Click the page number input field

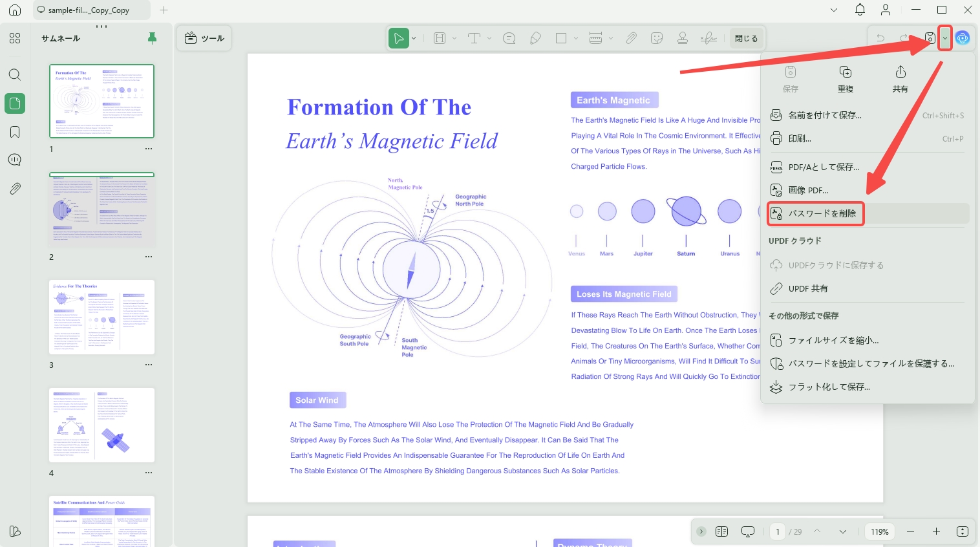[x=778, y=531]
